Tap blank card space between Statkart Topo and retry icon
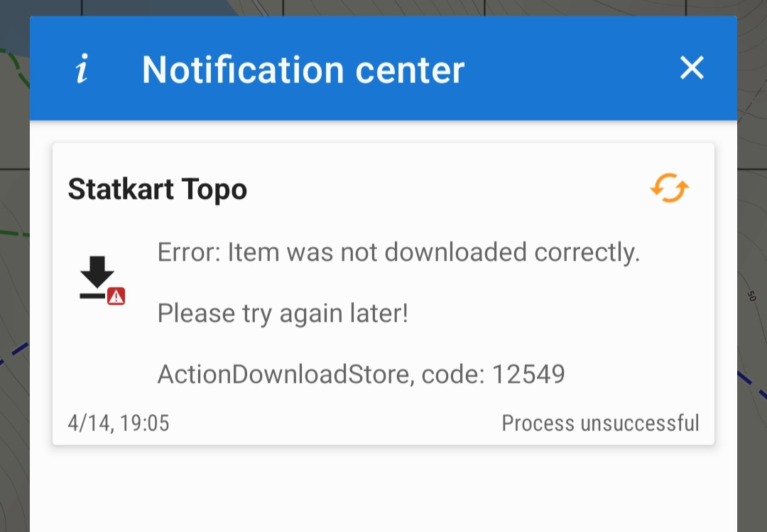The image size is (767, 532). tap(447, 189)
